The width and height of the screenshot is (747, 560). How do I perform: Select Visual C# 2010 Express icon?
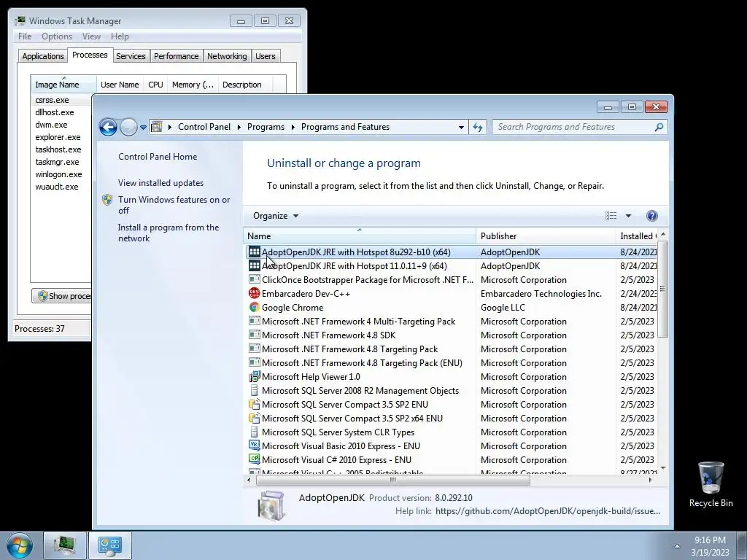pos(255,459)
